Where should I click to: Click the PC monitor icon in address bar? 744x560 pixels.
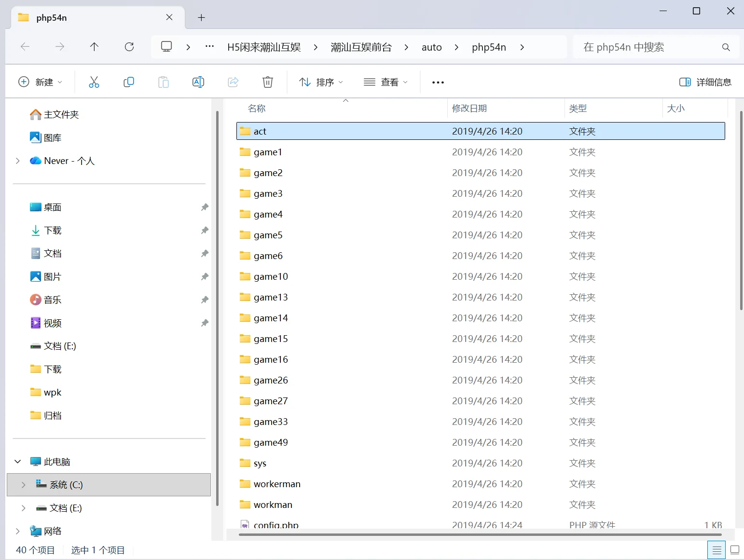pos(166,47)
